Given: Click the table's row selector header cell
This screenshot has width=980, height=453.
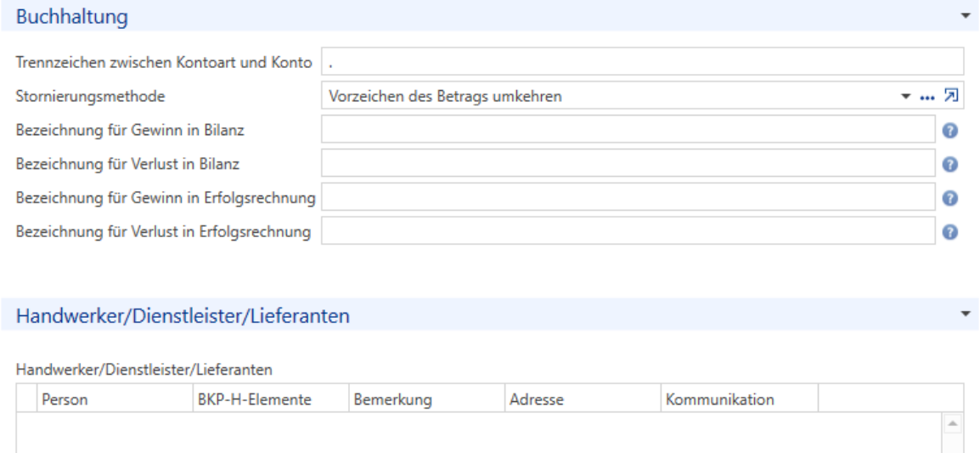Looking at the screenshot, I should tap(26, 399).
